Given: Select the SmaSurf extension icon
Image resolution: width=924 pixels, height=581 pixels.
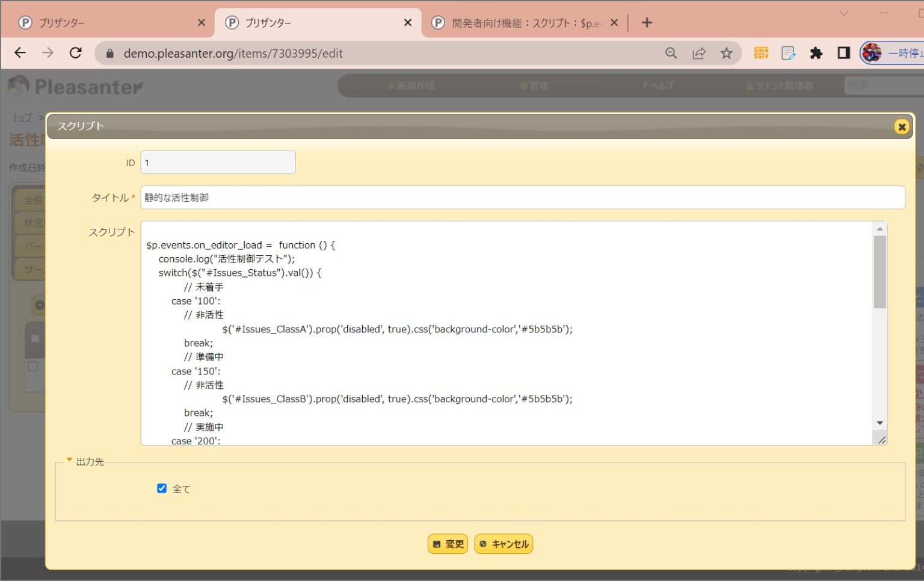Looking at the screenshot, I should tap(760, 53).
